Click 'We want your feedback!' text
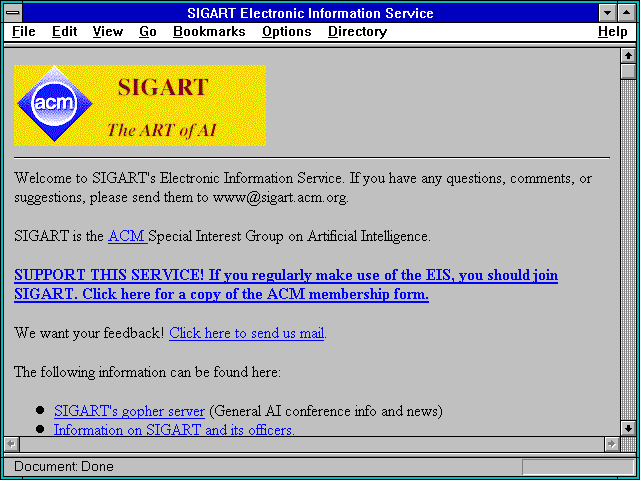This screenshot has height=480, width=640. (89, 333)
